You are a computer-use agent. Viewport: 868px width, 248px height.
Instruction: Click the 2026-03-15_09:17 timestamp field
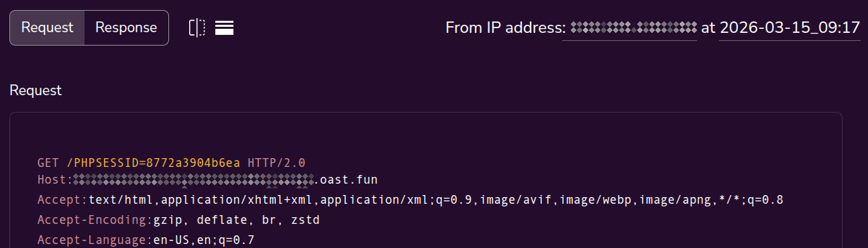(x=790, y=28)
